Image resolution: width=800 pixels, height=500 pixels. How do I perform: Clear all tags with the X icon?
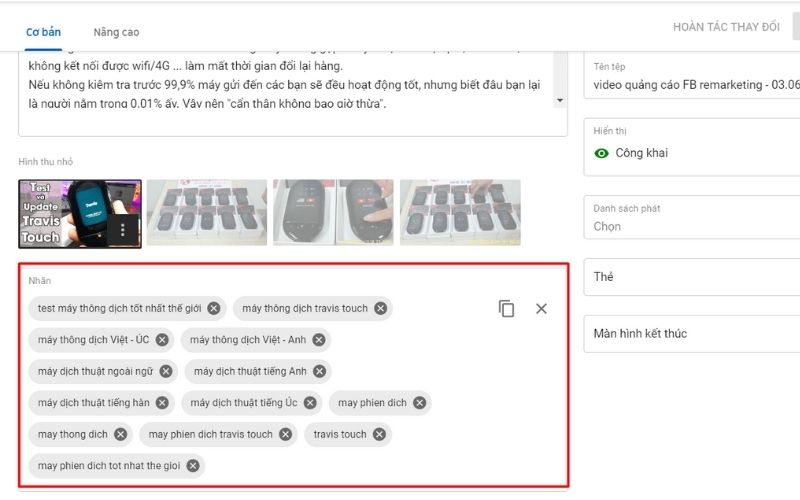pyautogui.click(x=541, y=309)
